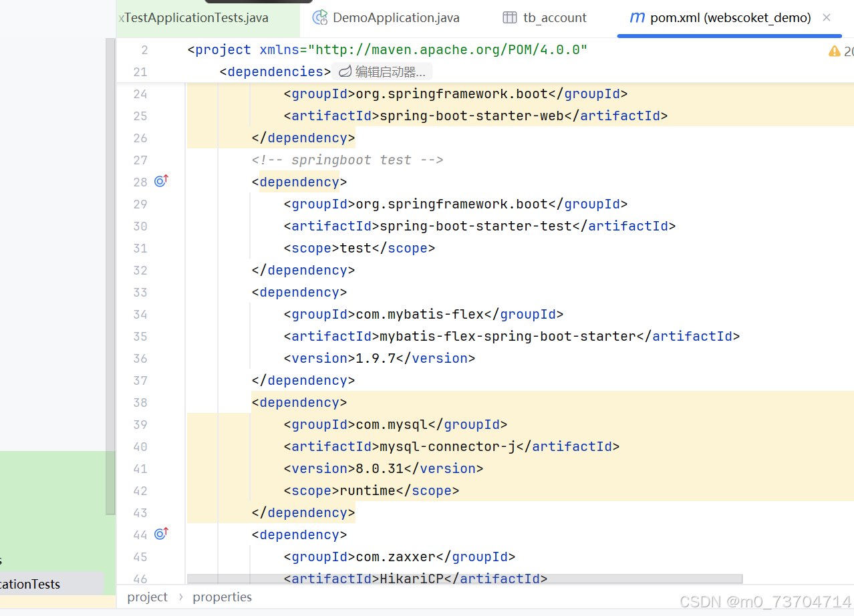The image size is (854, 616).
Task: Click the warnings count number next to the triangle
Action: pos(849,50)
